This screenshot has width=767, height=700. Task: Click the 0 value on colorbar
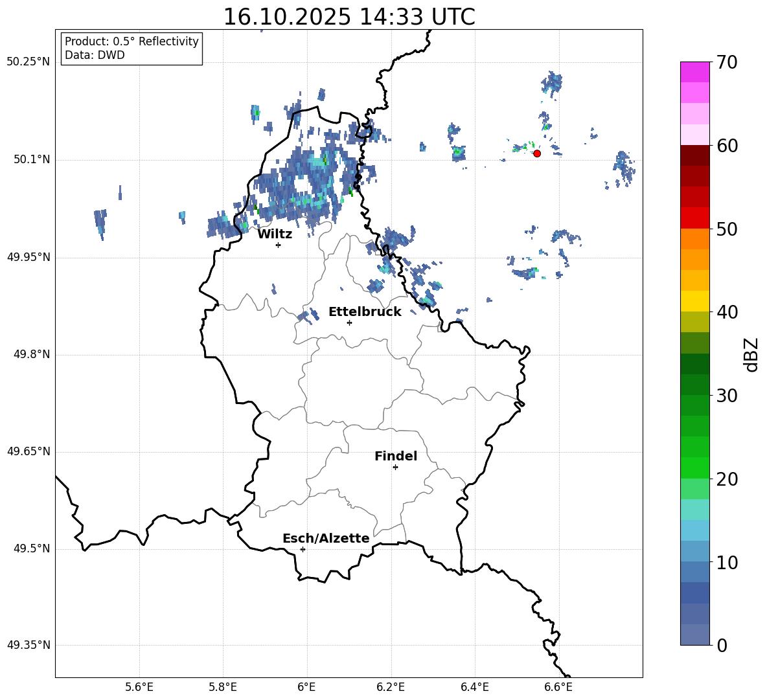(722, 645)
